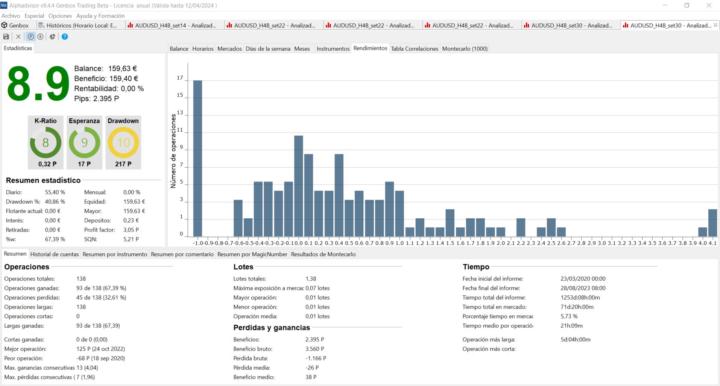
Task: Open the Tabla Correlaciones tab
Action: point(415,49)
